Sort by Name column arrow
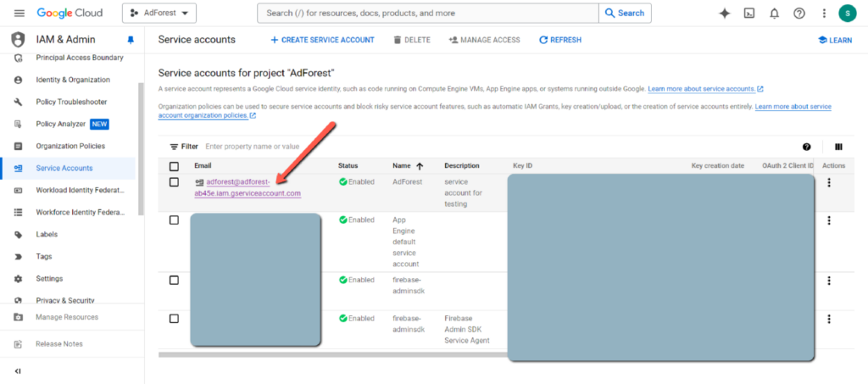This screenshot has width=868, height=384. pos(420,166)
